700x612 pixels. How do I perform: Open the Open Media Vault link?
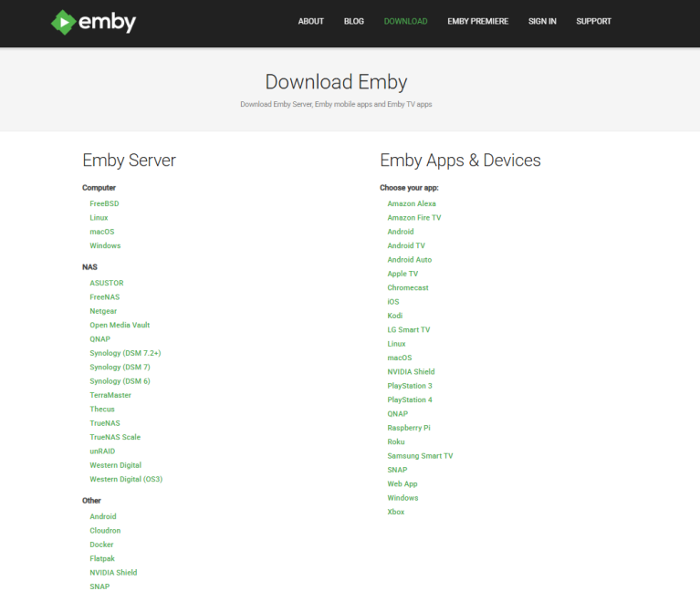point(120,326)
